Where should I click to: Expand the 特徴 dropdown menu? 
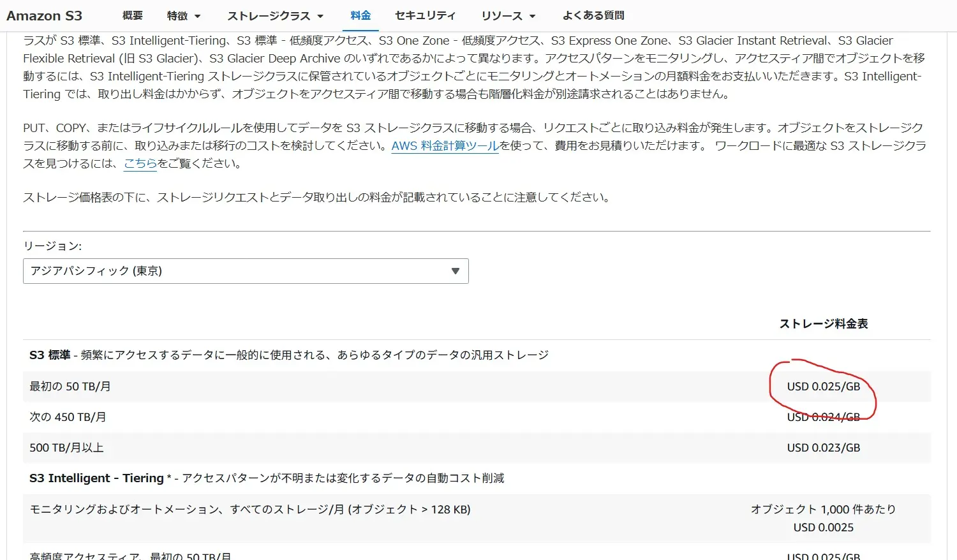184,15
